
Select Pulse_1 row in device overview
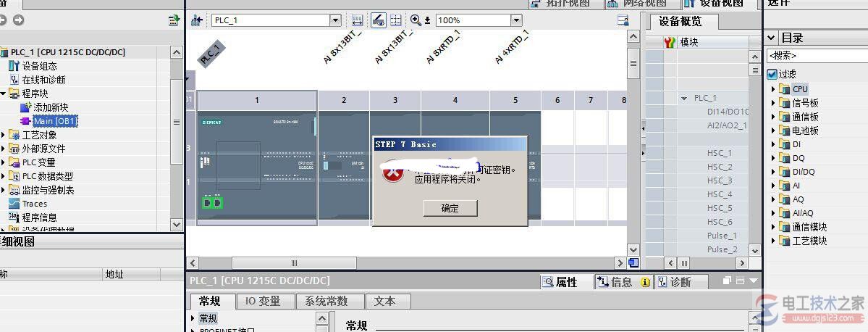click(x=722, y=236)
